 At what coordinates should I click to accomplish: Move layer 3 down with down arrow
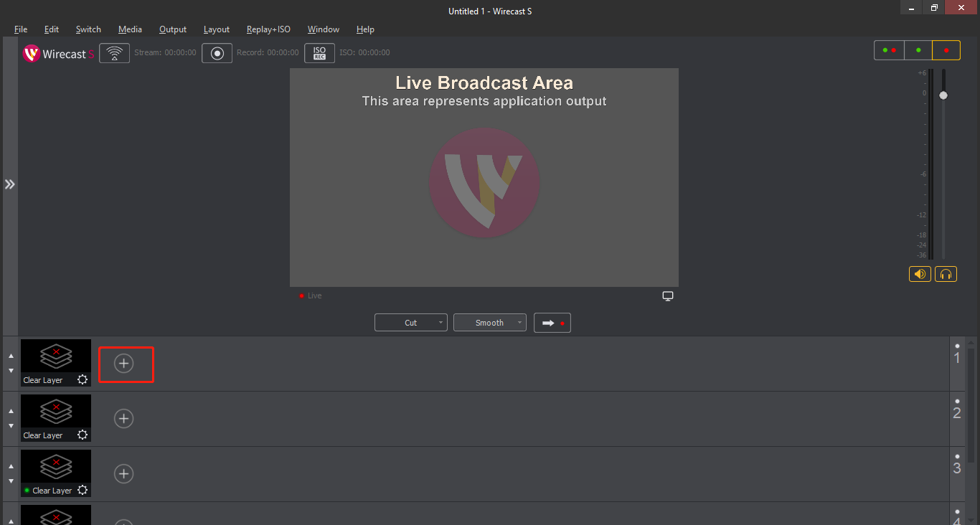coord(11,481)
